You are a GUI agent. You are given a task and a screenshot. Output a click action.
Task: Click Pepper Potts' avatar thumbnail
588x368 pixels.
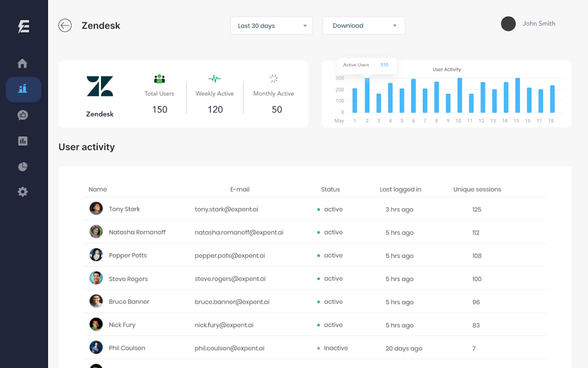(96, 255)
